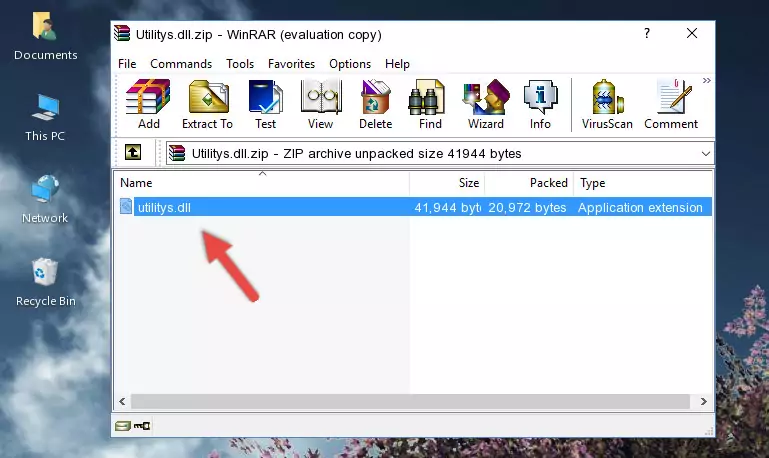Image resolution: width=769 pixels, height=458 pixels.
Task: Click Extract To toolbar icon
Action: [x=207, y=104]
